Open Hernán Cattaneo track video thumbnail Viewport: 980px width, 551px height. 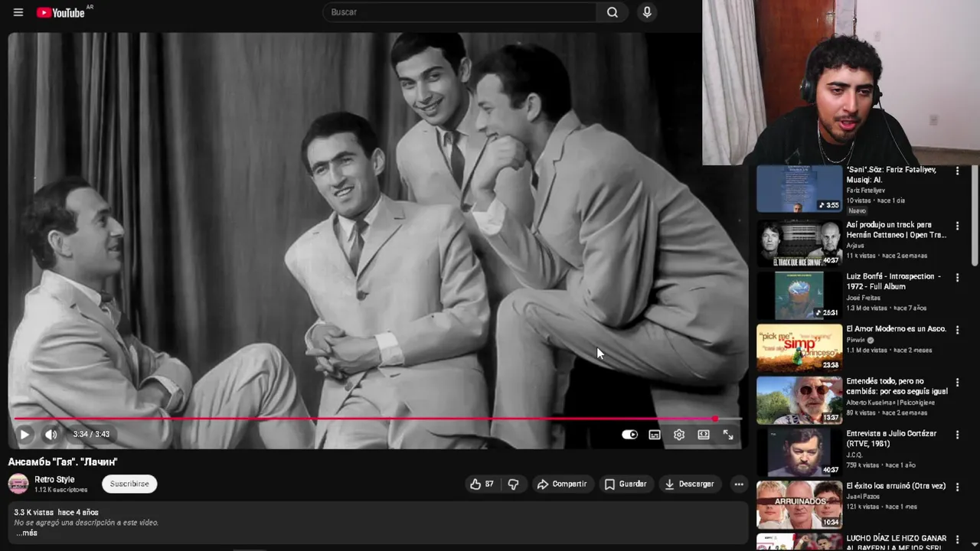coord(799,243)
